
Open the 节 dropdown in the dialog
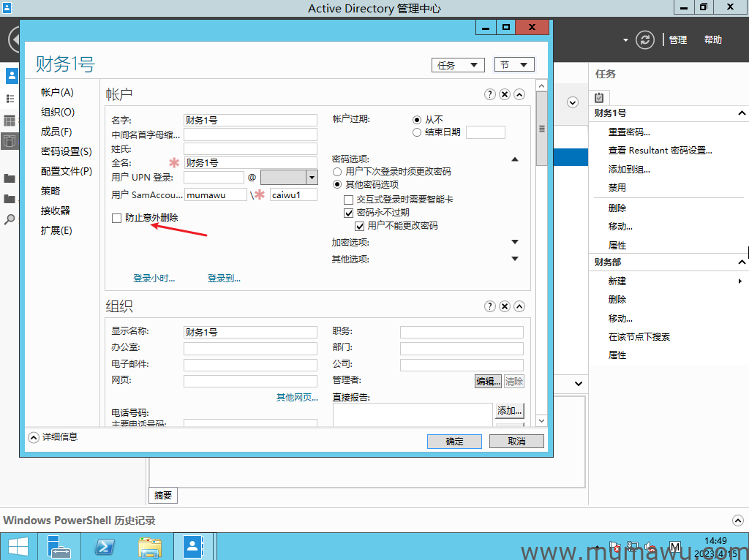514,64
